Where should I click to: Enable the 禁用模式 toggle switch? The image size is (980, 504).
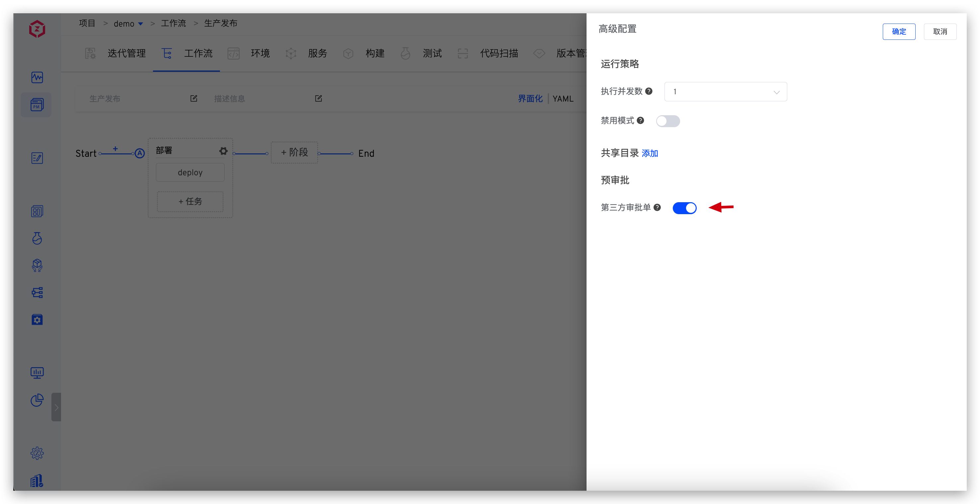[668, 121]
